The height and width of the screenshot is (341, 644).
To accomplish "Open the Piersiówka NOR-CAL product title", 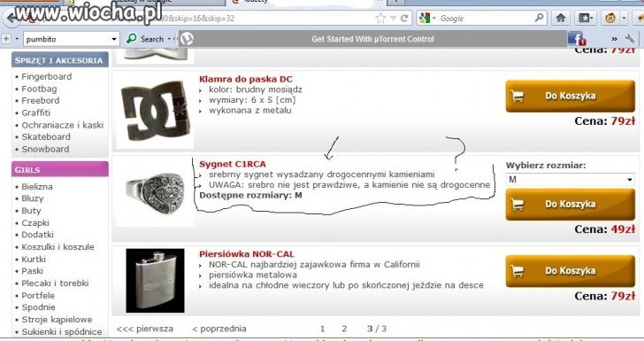I will 247,254.
